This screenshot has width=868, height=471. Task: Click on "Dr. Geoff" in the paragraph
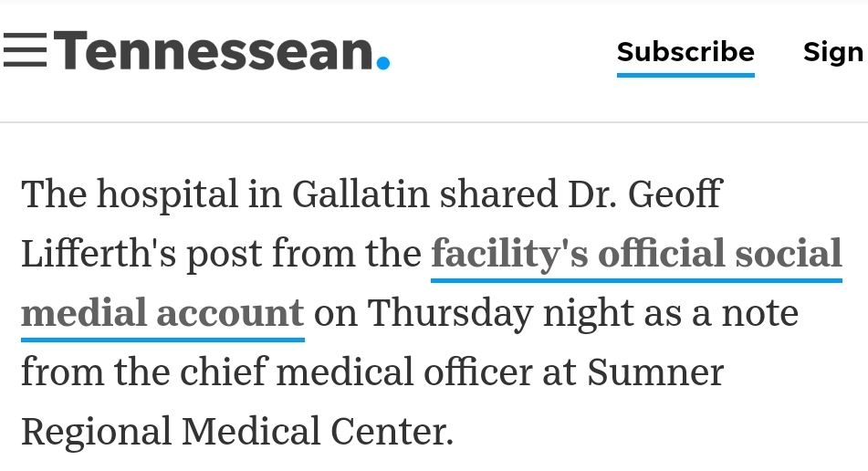click(x=645, y=194)
